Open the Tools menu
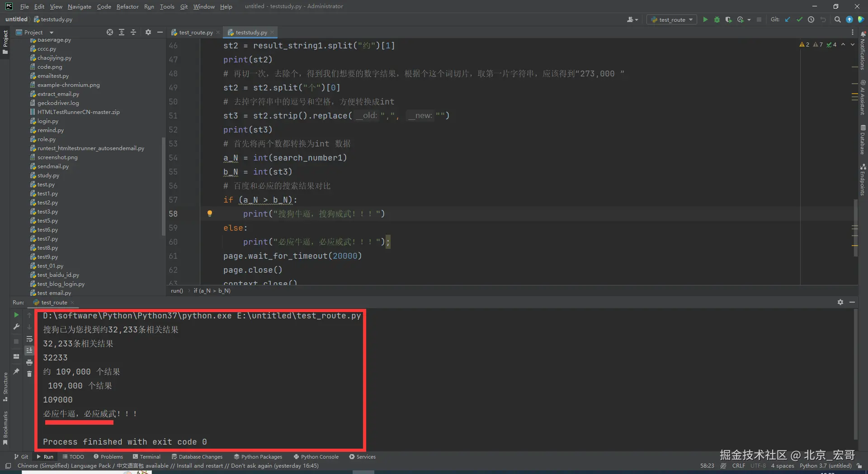Screen dimensions: 868x474 coord(167,6)
